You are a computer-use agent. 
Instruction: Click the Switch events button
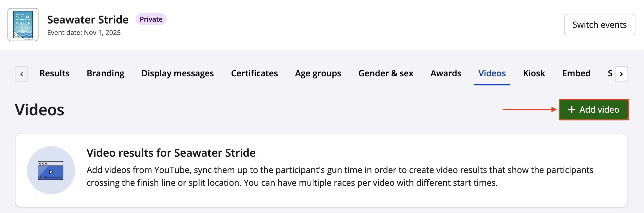tap(599, 25)
